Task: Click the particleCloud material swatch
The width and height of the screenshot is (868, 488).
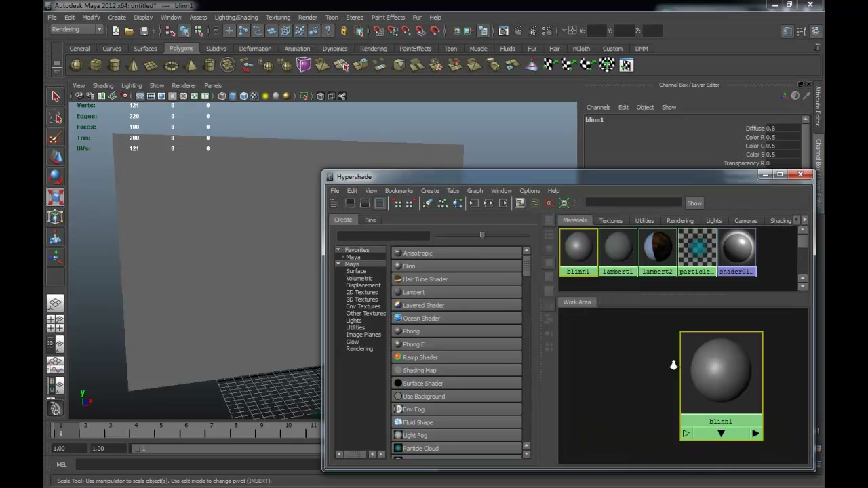Action: (697, 252)
